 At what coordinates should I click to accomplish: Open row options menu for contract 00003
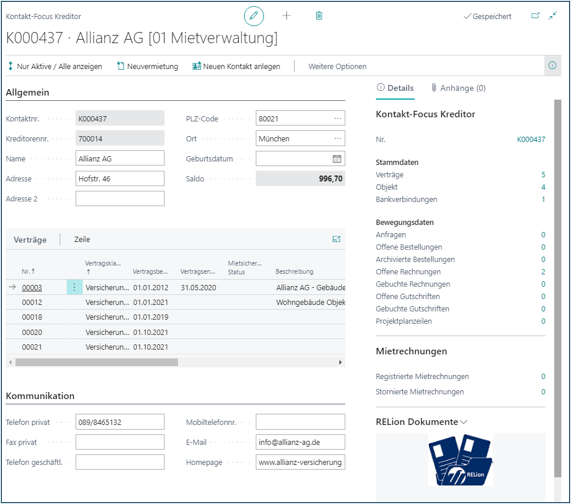click(74, 287)
